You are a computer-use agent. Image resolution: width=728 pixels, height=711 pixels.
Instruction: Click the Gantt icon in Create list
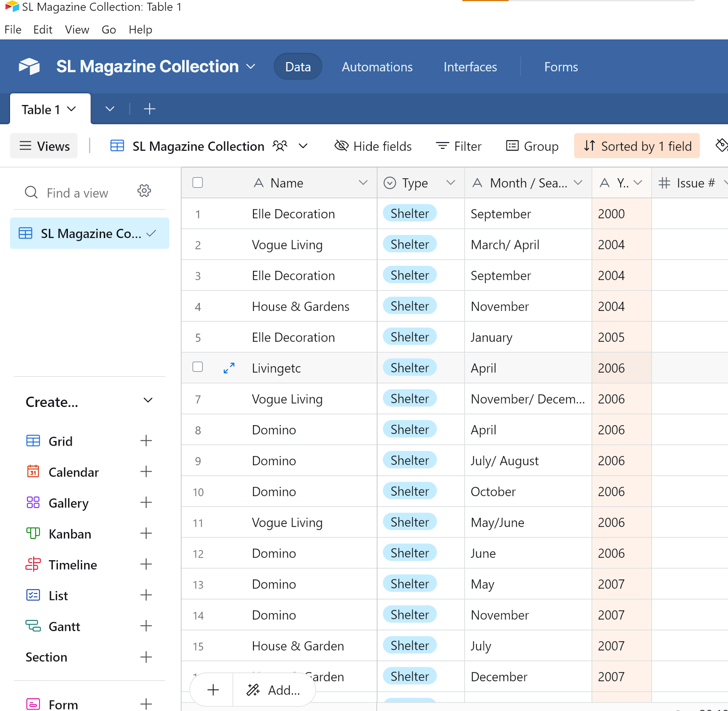pyautogui.click(x=33, y=626)
